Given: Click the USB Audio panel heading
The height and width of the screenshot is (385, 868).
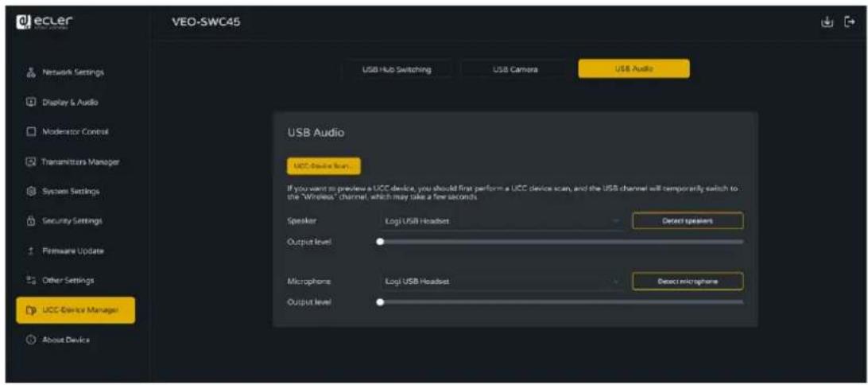Looking at the screenshot, I should tap(316, 133).
